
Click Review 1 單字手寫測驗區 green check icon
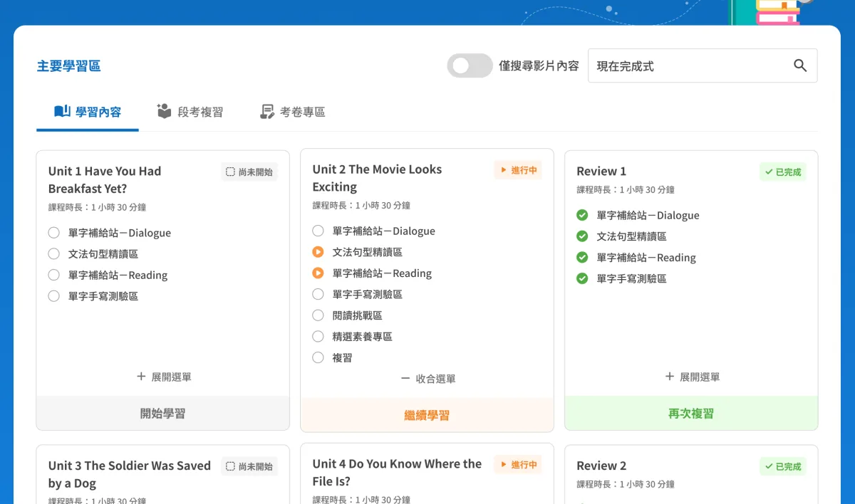coord(582,278)
